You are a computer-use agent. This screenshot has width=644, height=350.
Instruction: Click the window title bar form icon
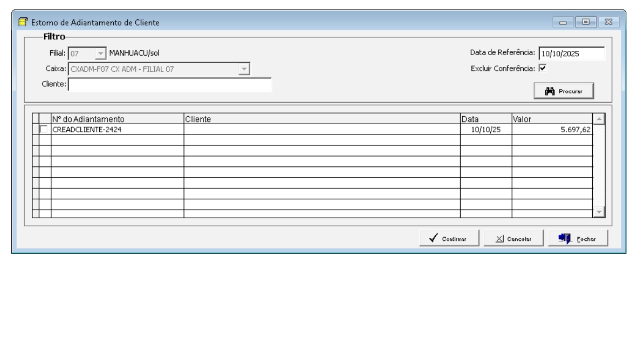point(23,23)
